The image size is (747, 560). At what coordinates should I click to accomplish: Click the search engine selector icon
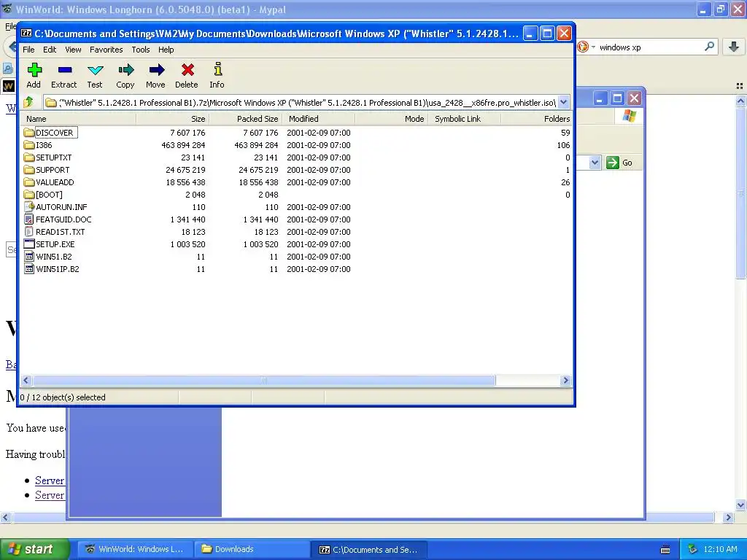583,47
